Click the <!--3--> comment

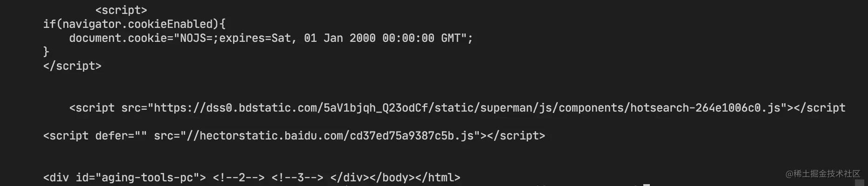(297, 178)
